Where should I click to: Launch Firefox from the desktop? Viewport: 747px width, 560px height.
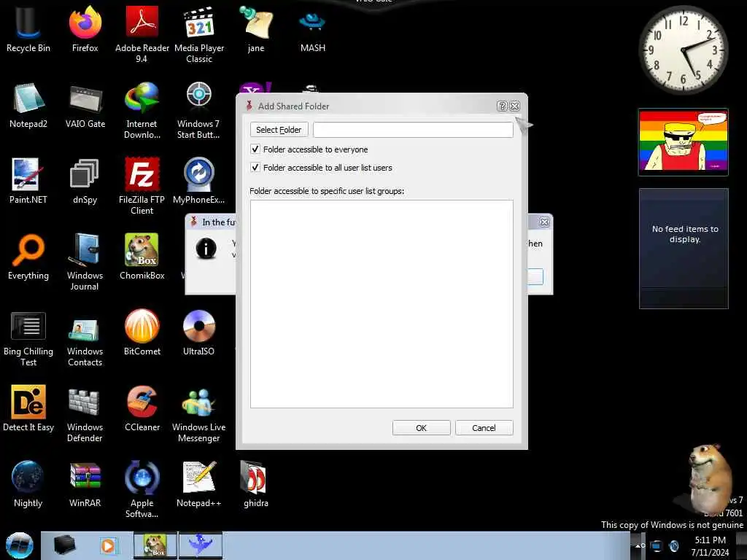tap(85, 29)
